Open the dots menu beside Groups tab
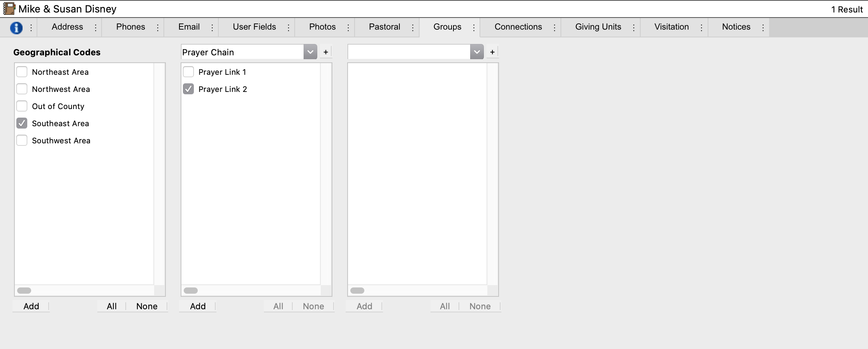The image size is (868, 349). 474,28
